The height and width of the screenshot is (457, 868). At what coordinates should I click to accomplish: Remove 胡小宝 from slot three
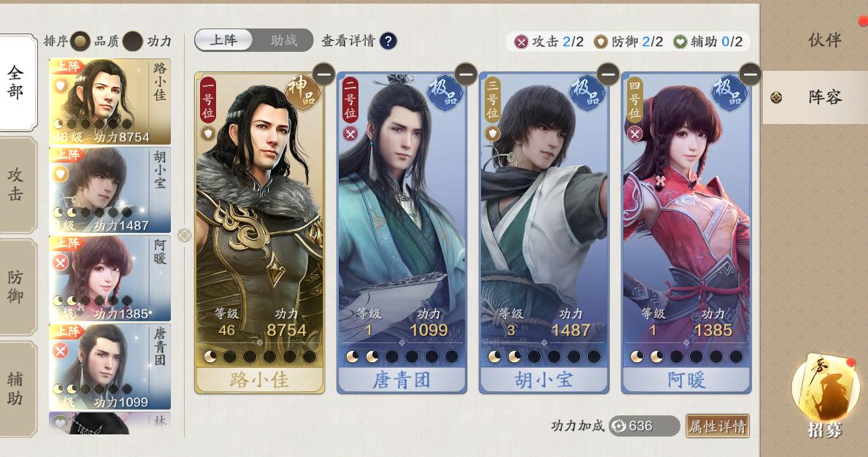(608, 74)
